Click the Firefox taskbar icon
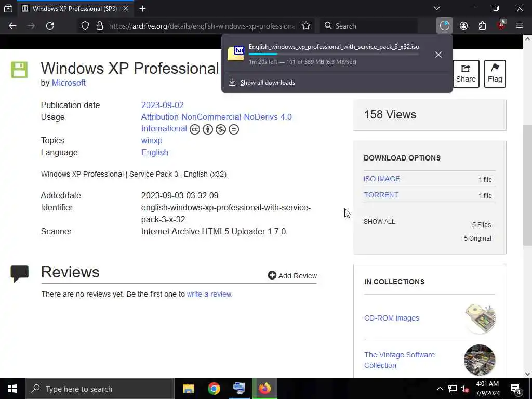Viewport: 532px width, 399px height. [265, 389]
